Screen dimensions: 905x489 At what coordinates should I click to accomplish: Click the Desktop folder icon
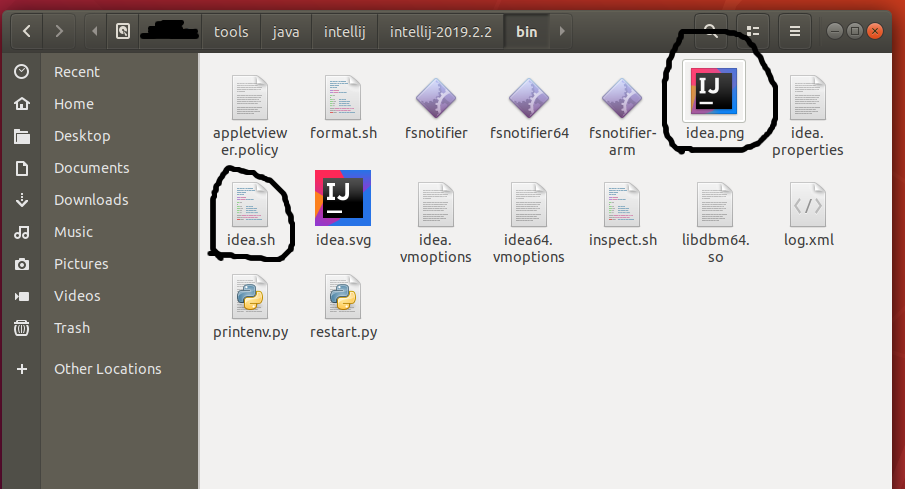pyautogui.click(x=21, y=136)
